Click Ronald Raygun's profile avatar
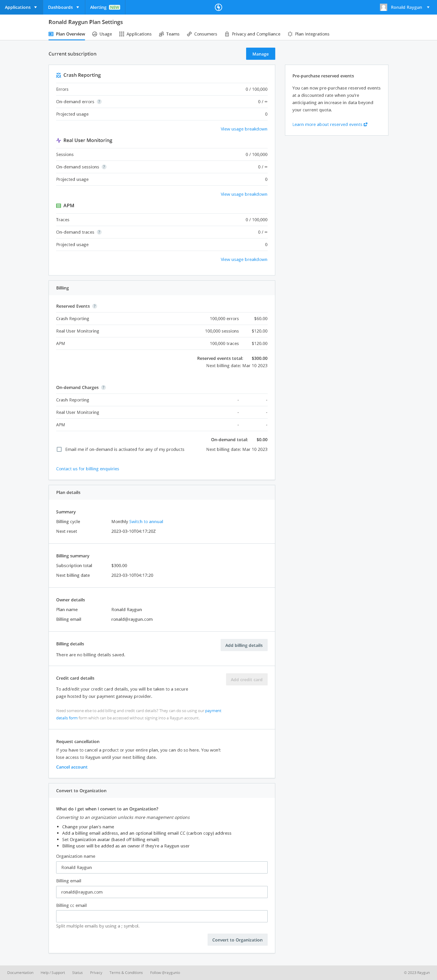This screenshot has height=980, width=437. point(383,7)
